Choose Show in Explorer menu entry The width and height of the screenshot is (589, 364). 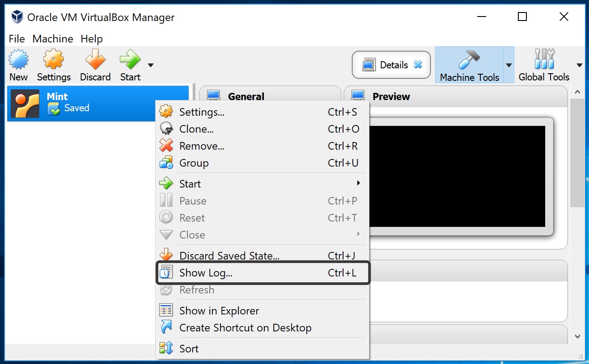[x=263, y=310]
